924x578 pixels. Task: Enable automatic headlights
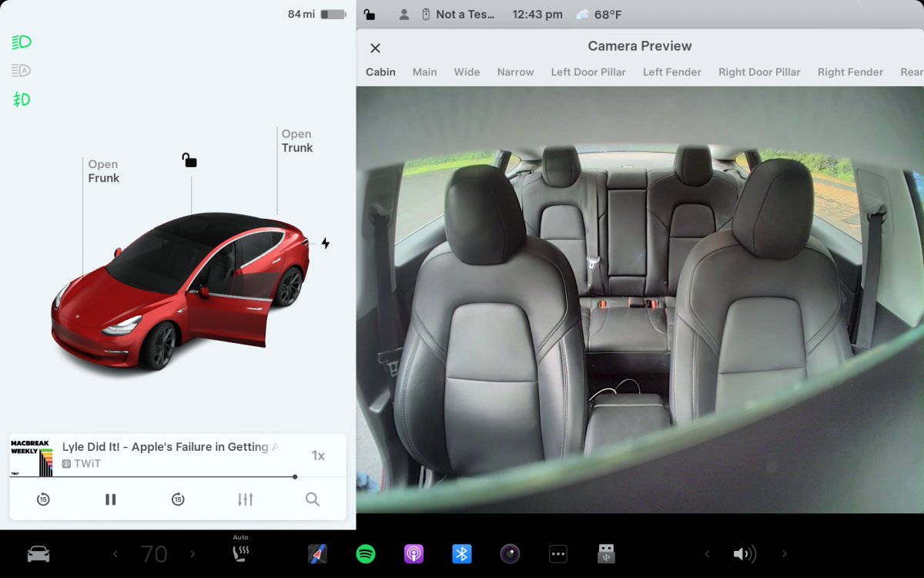pos(21,70)
